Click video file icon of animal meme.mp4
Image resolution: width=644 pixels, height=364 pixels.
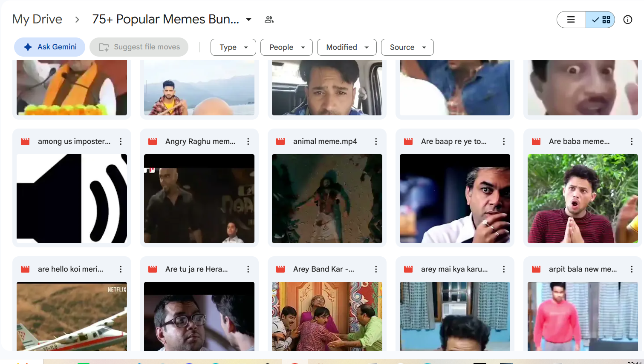tap(280, 141)
